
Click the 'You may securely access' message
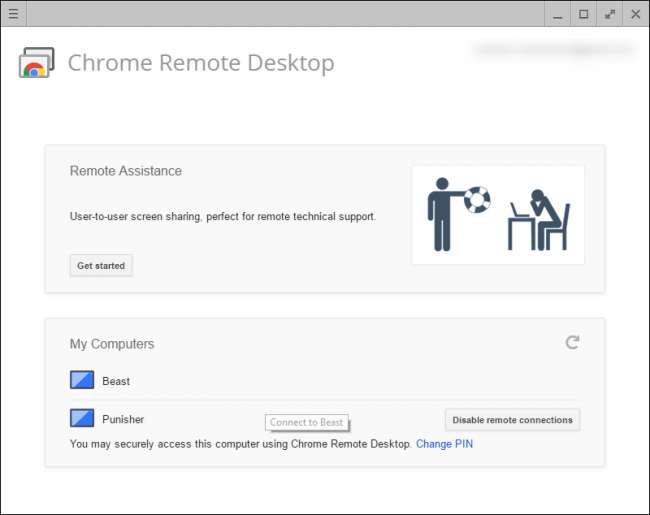click(x=240, y=444)
